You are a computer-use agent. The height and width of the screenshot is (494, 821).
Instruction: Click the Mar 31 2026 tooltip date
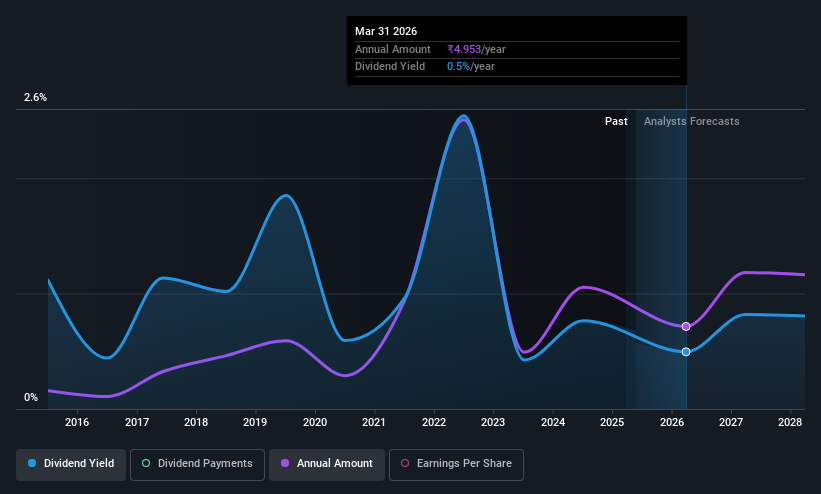(386, 31)
